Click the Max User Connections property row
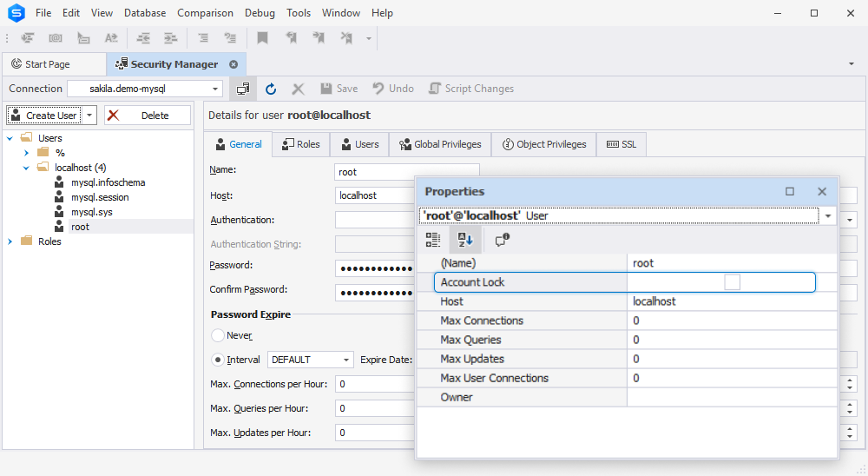This screenshot has width=868, height=476. pyautogui.click(x=627, y=378)
